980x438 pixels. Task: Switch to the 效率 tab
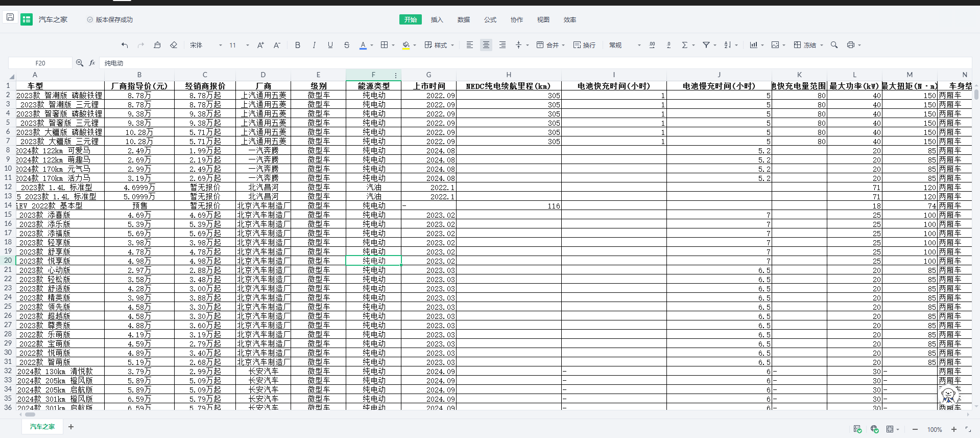click(x=570, y=19)
